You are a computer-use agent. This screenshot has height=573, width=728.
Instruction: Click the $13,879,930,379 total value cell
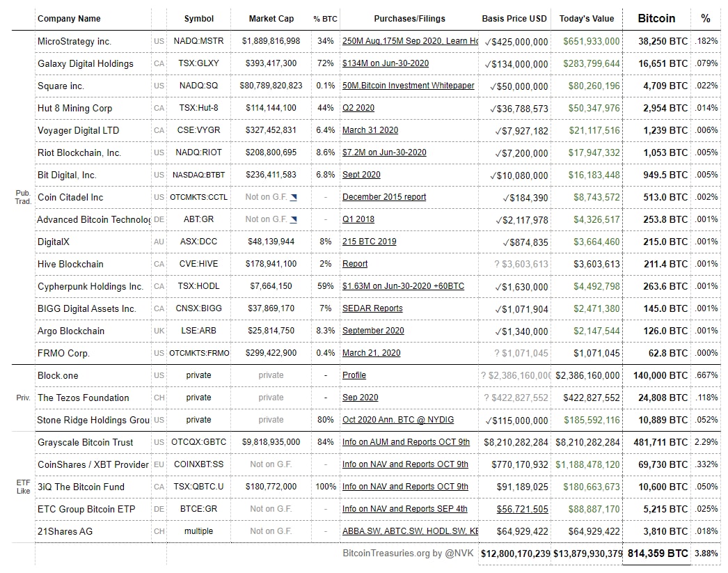pos(588,554)
